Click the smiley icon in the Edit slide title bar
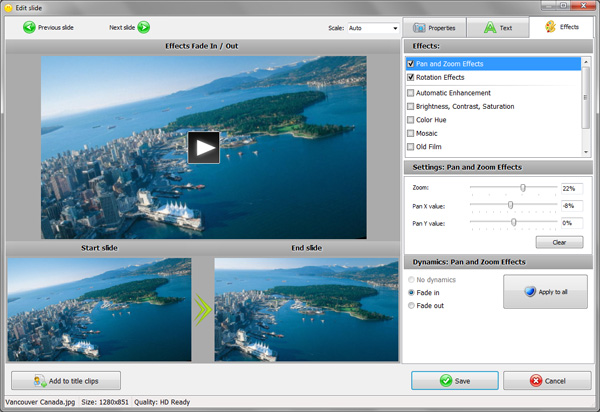The width and height of the screenshot is (600, 412). 8,8
